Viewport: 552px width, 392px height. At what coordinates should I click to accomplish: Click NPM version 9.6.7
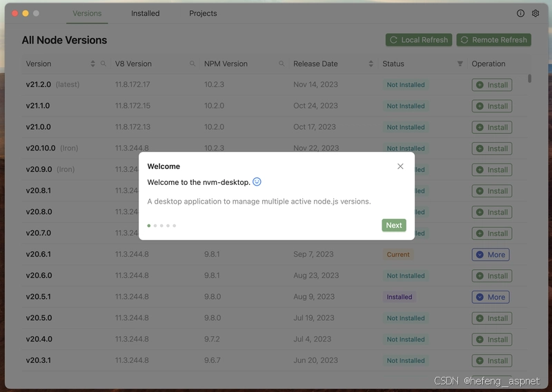(213, 360)
